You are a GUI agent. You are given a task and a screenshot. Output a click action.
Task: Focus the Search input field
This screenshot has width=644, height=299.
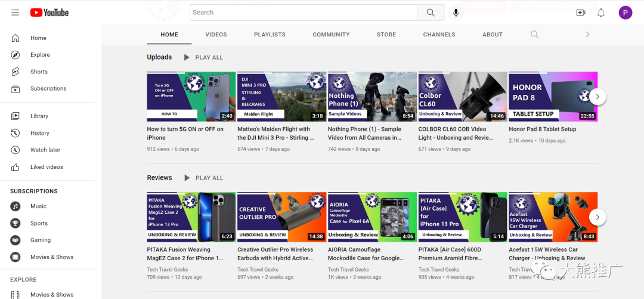[304, 13]
